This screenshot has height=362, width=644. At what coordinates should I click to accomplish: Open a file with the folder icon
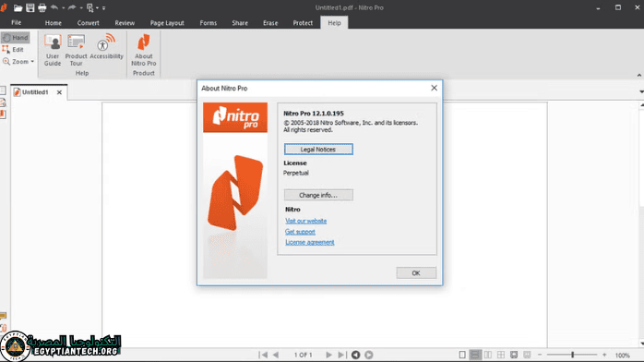[18, 7]
